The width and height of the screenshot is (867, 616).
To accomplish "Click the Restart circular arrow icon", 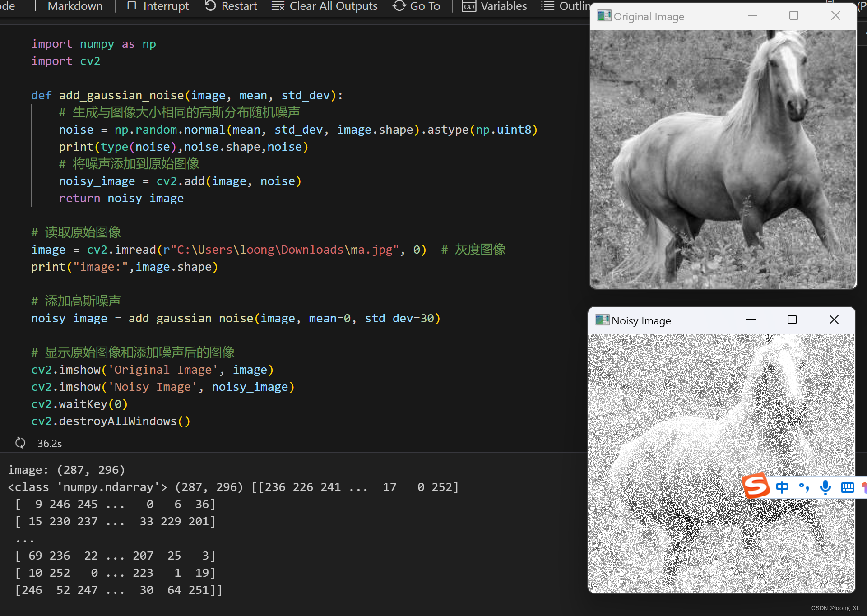I will coord(210,6).
